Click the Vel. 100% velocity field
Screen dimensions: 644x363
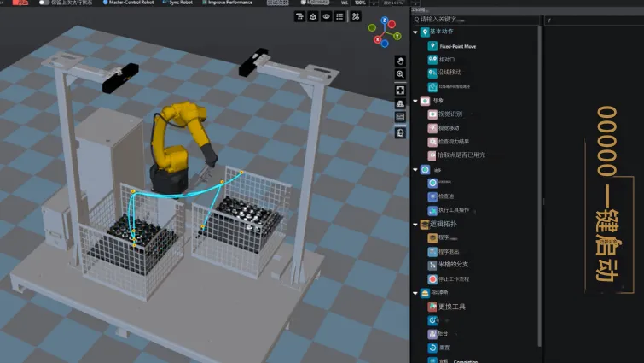[x=360, y=3]
